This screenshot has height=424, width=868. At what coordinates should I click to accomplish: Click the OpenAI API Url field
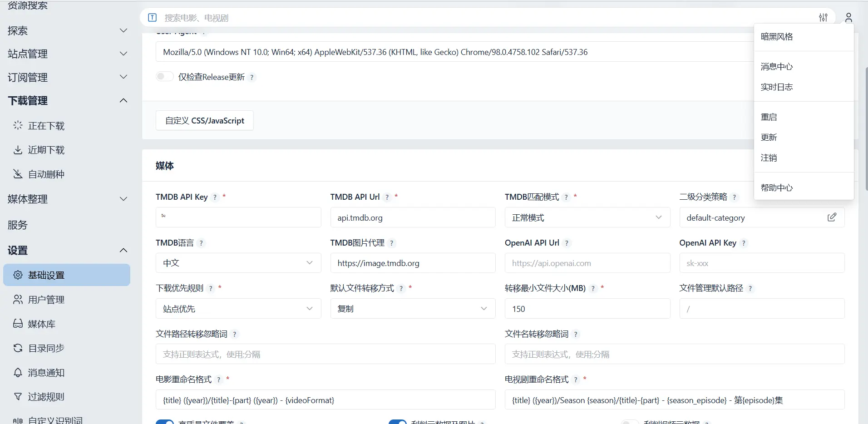click(x=587, y=263)
